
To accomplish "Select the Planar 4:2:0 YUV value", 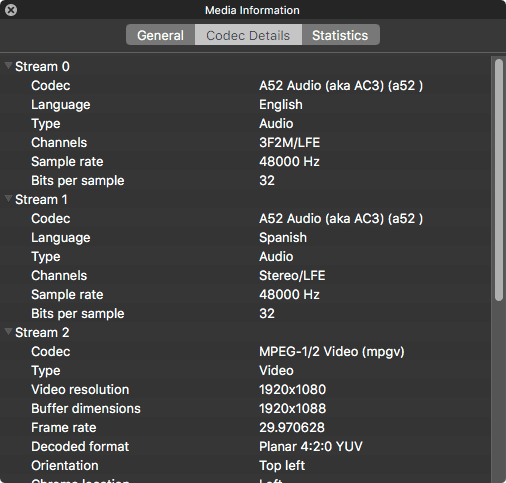I will pyautogui.click(x=311, y=447).
